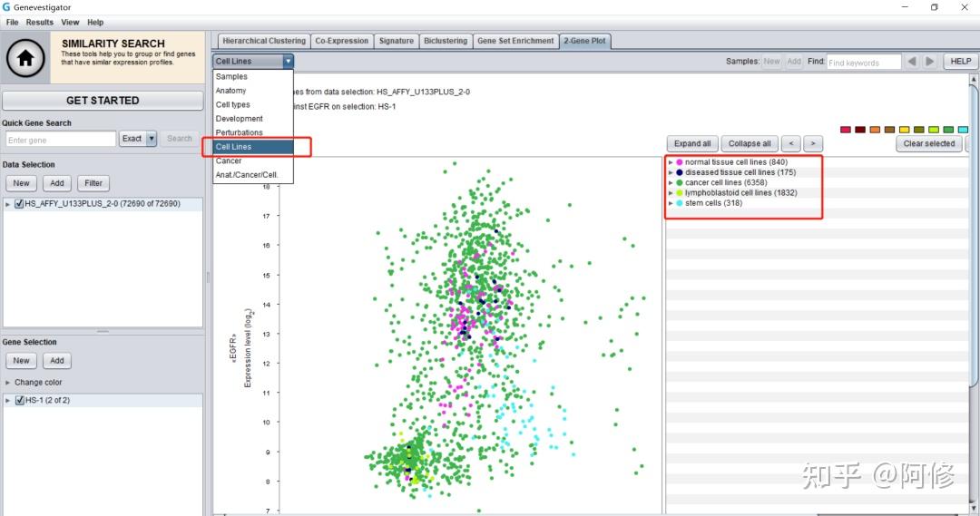The image size is (980, 516).
Task: Click the Clear selected button
Action: pyautogui.click(x=929, y=143)
